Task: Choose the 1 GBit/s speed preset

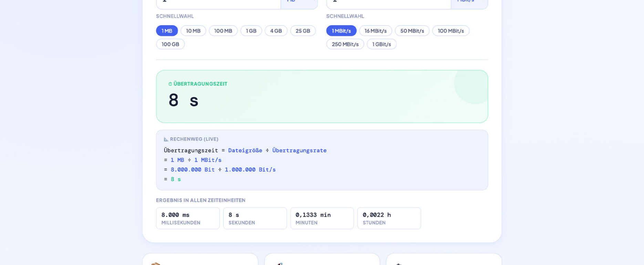Action: pyautogui.click(x=382, y=44)
